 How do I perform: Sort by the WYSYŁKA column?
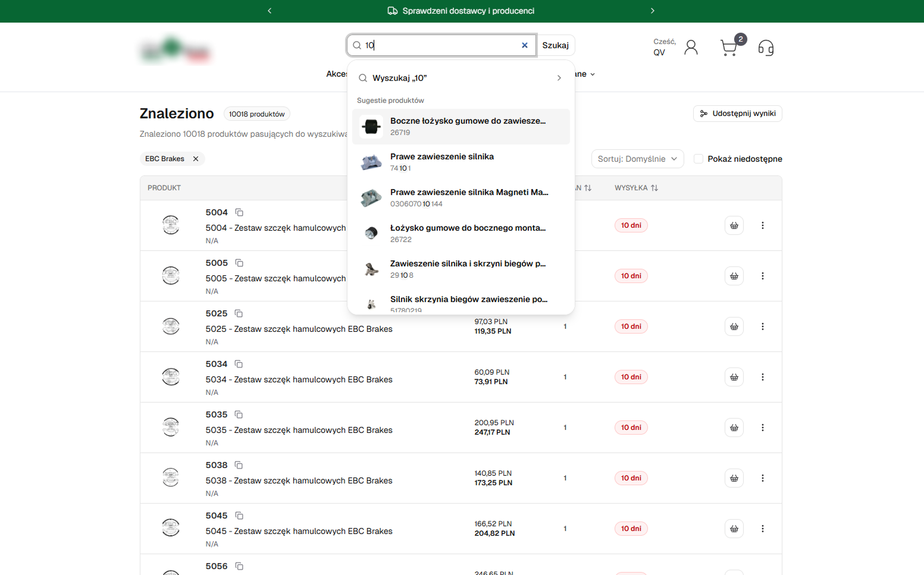[x=636, y=188]
